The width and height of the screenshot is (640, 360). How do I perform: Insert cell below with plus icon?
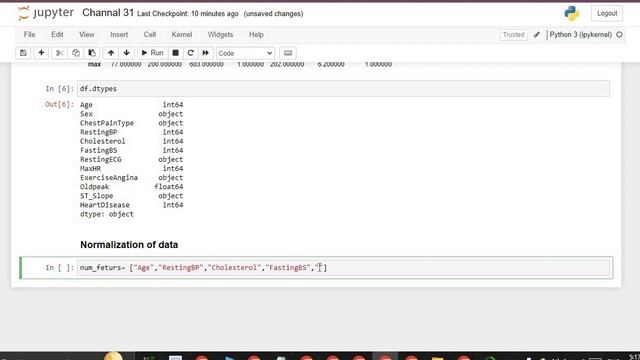pyautogui.click(x=41, y=53)
